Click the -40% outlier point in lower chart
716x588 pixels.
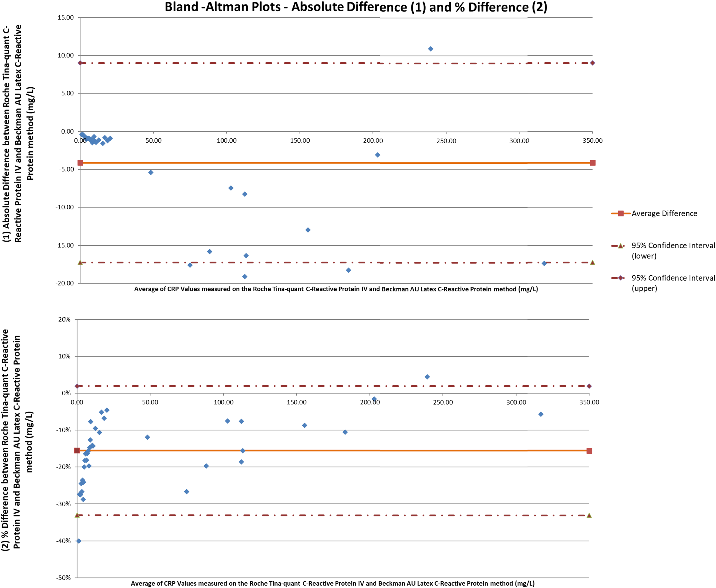pyautogui.click(x=79, y=541)
